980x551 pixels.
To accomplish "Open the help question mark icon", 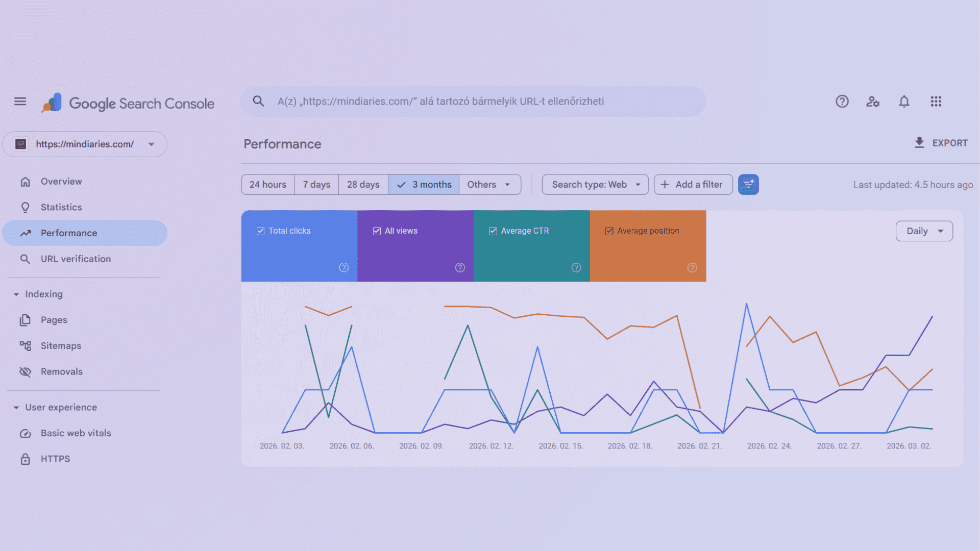I will tap(842, 102).
